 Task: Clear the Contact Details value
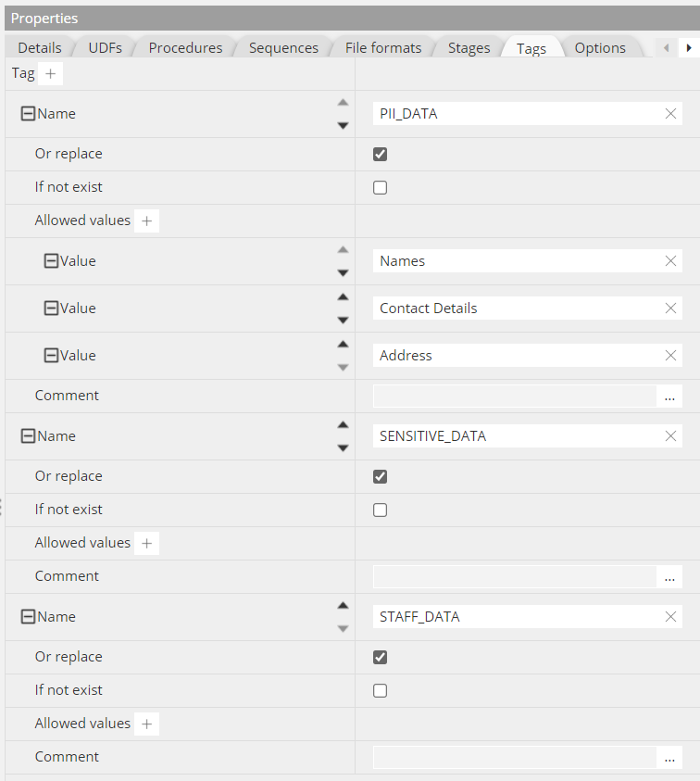click(670, 309)
